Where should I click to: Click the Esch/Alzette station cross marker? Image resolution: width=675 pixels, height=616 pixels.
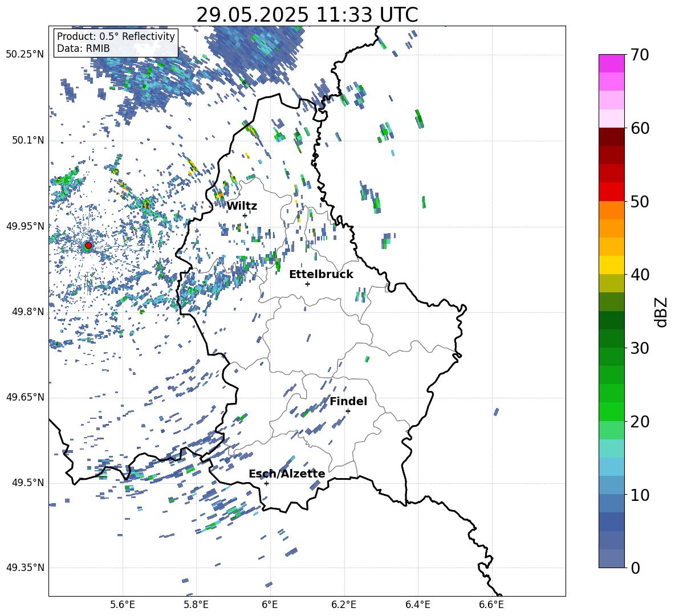pyautogui.click(x=266, y=483)
